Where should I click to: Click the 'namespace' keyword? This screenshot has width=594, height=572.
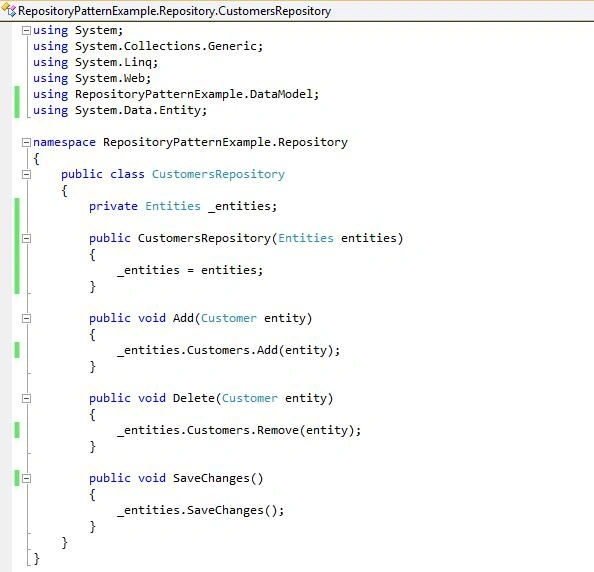tap(64, 142)
